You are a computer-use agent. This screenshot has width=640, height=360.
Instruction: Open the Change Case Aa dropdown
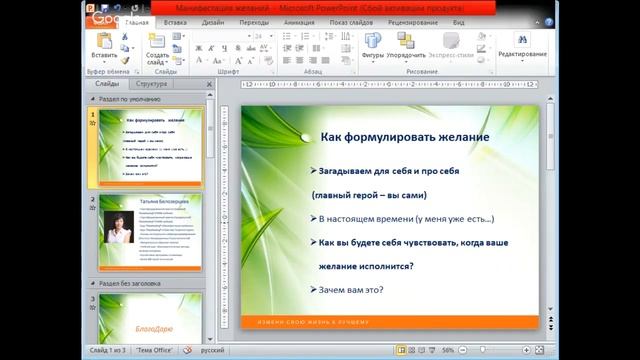coord(218,61)
